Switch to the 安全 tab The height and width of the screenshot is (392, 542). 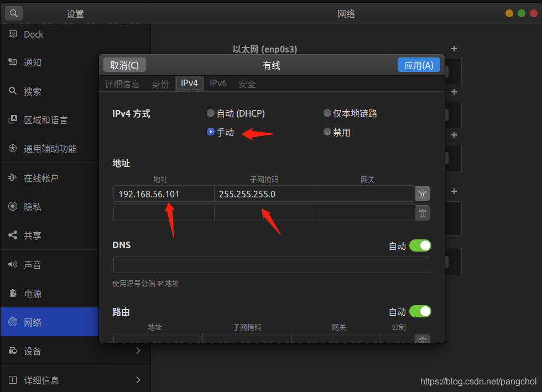(x=247, y=83)
